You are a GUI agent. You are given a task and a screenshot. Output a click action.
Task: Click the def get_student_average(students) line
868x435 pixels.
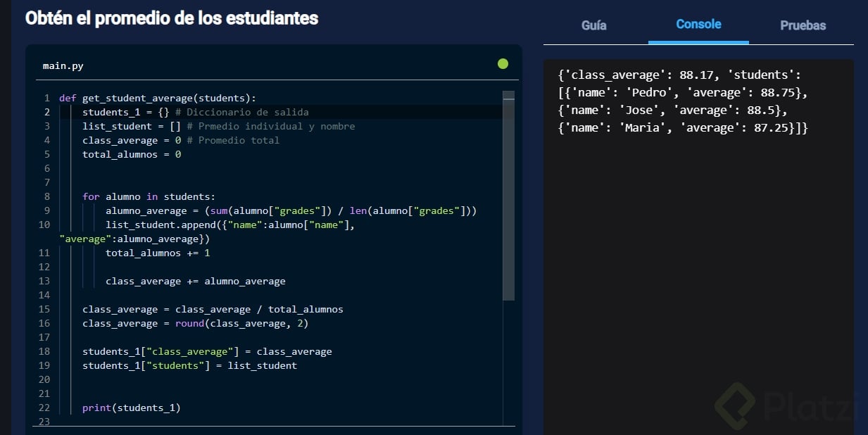pyautogui.click(x=158, y=98)
